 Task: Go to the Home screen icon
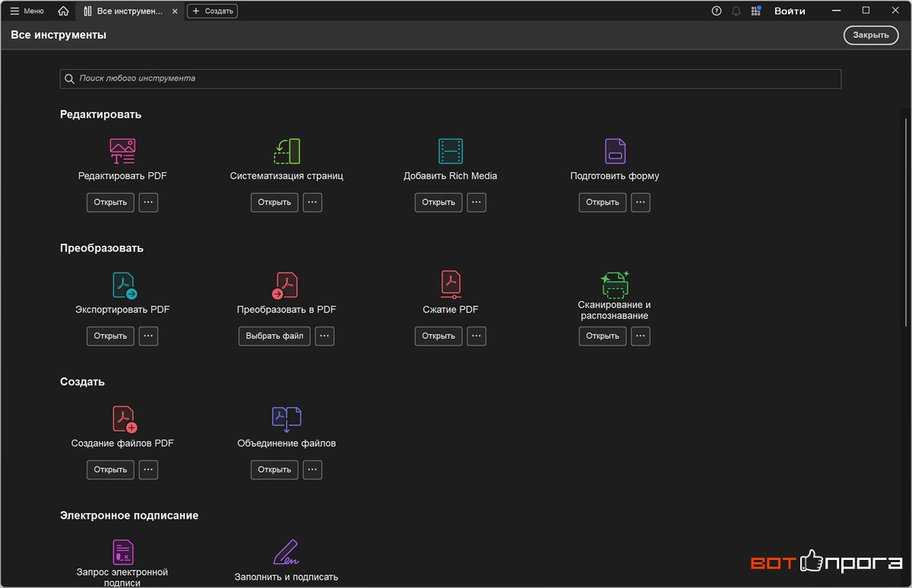point(63,11)
